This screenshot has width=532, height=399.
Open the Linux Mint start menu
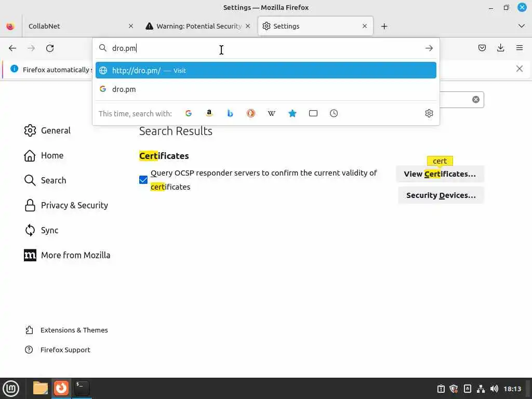click(x=11, y=389)
